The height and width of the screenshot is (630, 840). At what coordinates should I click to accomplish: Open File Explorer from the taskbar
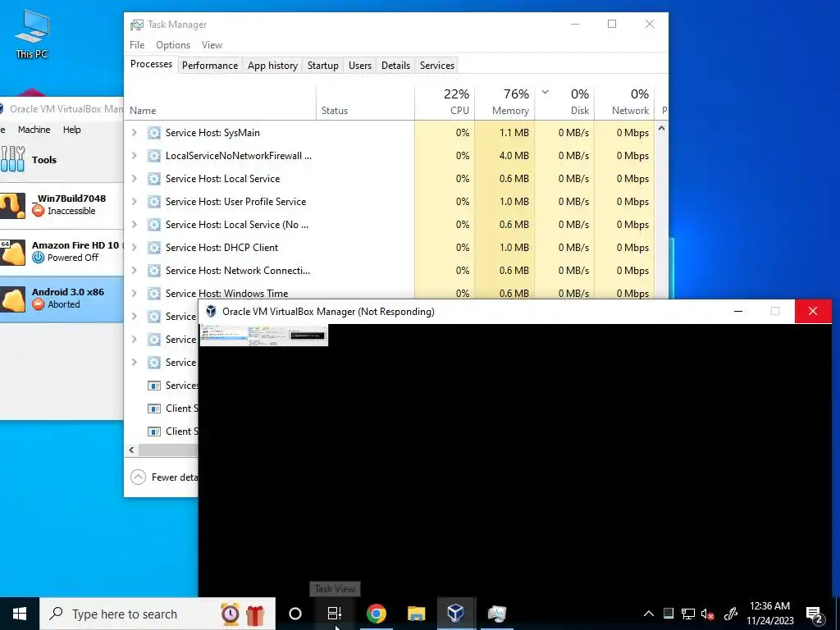[416, 614]
